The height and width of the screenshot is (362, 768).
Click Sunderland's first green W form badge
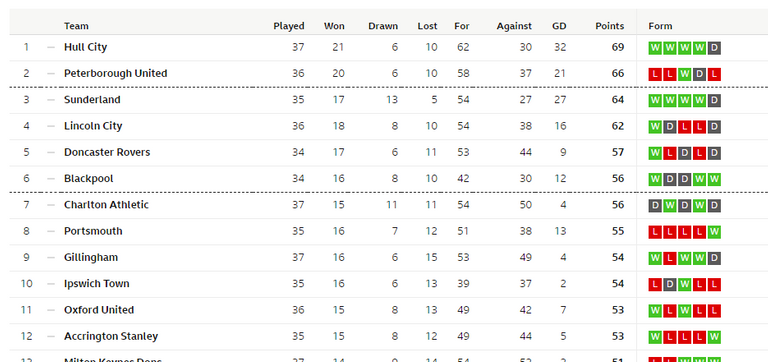[x=655, y=101]
